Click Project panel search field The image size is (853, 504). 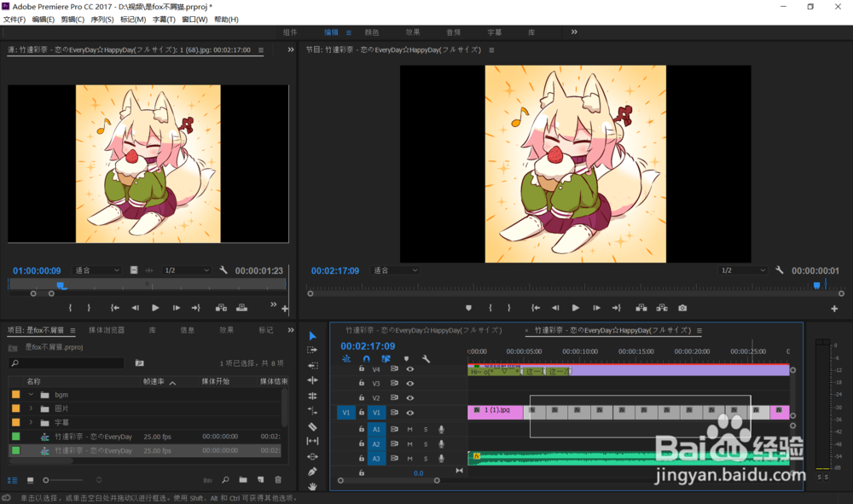pos(67,363)
